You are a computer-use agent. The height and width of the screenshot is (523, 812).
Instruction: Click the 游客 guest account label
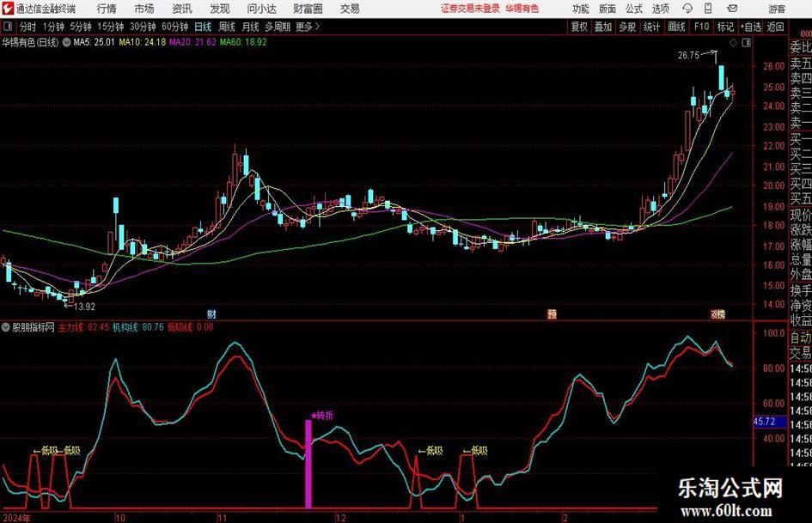tap(777, 9)
